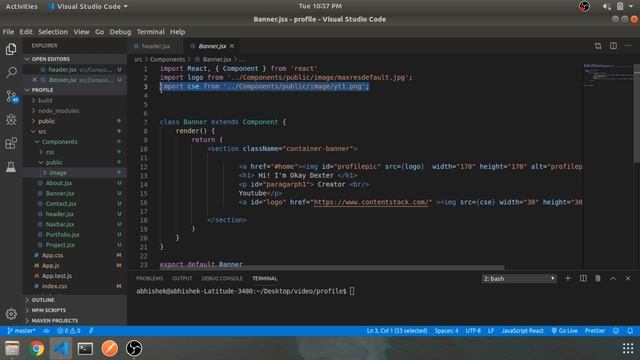Screen dimensions: 640x360
Task: Follow the contentstack.com link in code
Action: pos(372,202)
